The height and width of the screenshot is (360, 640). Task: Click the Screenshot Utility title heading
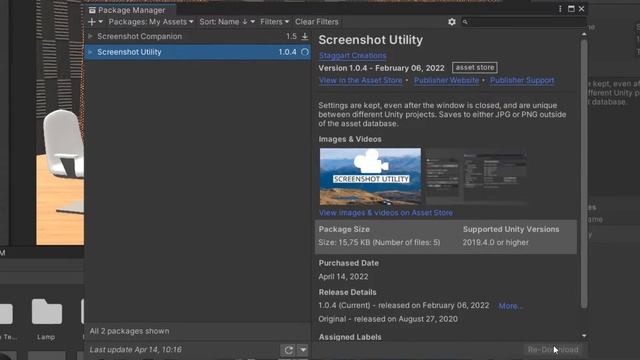click(x=371, y=40)
